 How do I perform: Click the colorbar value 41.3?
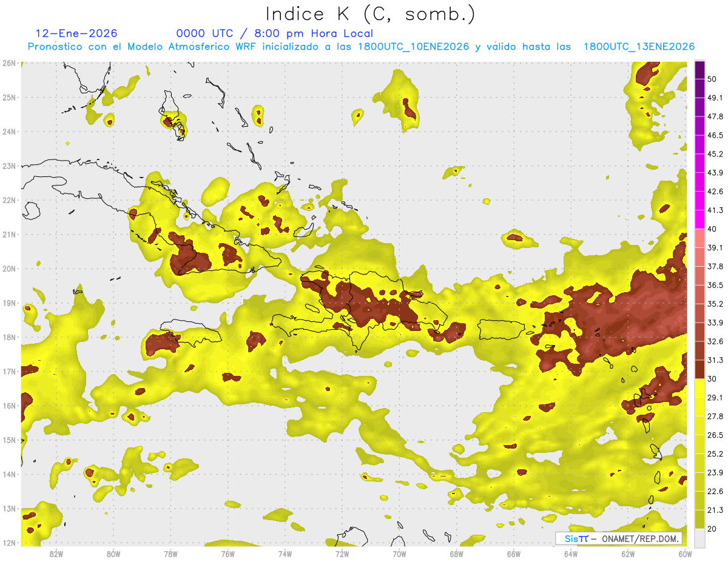[715, 210]
